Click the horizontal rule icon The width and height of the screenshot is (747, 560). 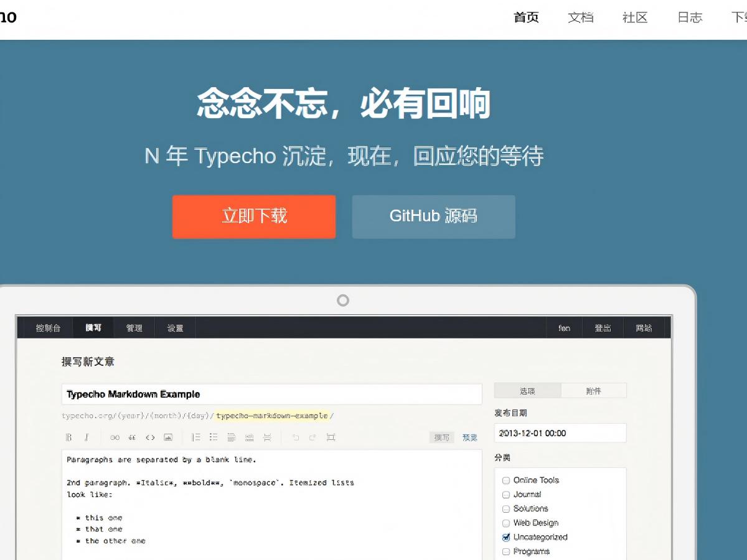click(x=249, y=437)
